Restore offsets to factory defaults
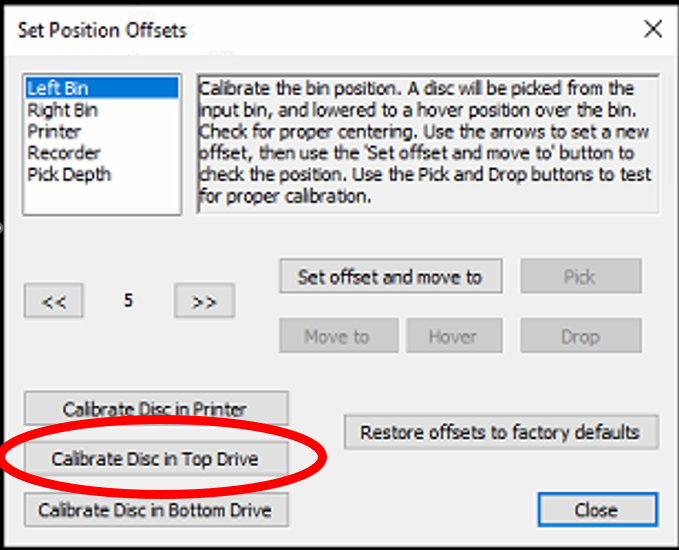 501,432
